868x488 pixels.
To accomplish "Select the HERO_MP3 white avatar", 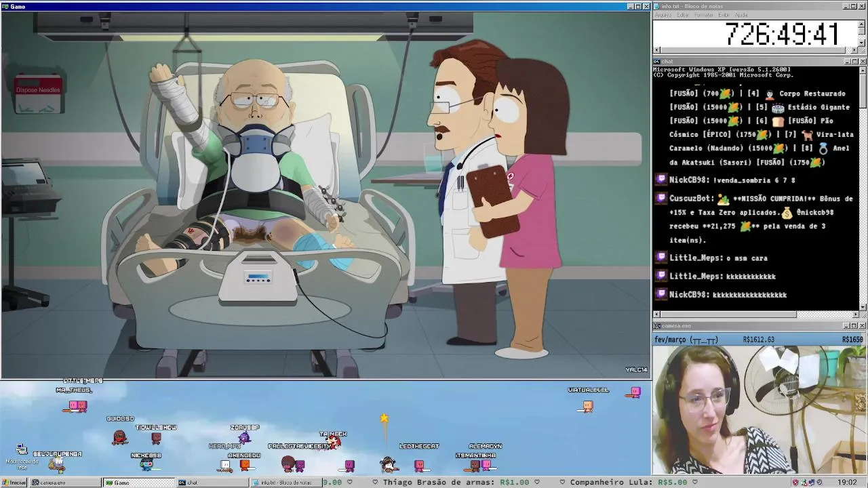I will [x=225, y=465].
